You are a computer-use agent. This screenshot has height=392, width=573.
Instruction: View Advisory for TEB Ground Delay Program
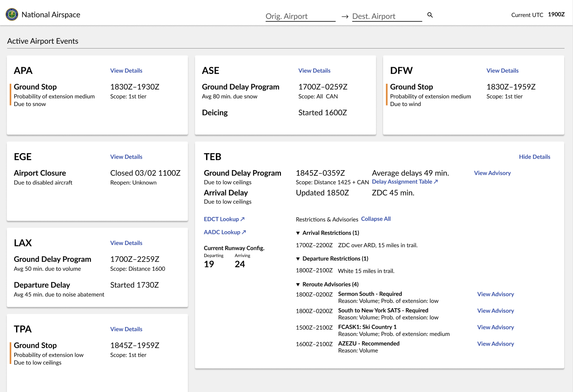[x=492, y=173]
